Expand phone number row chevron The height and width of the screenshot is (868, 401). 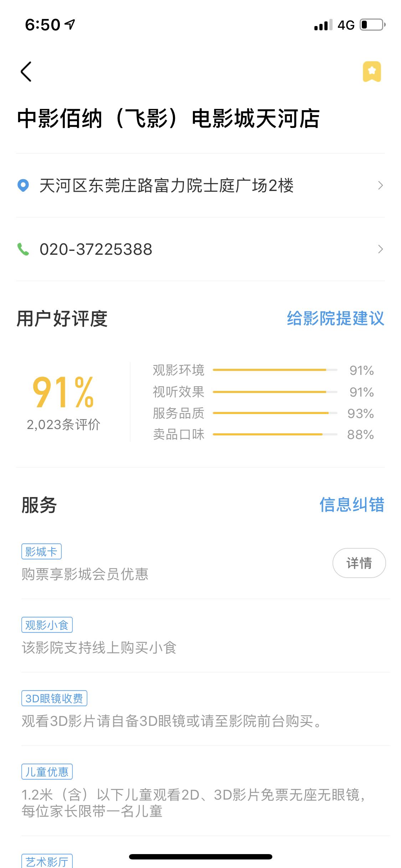coord(380,249)
